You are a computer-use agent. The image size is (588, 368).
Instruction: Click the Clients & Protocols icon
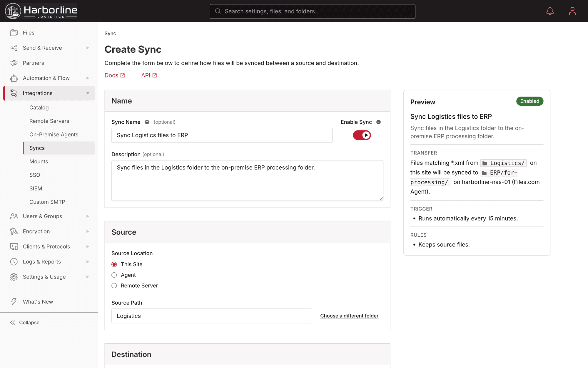pos(14,247)
